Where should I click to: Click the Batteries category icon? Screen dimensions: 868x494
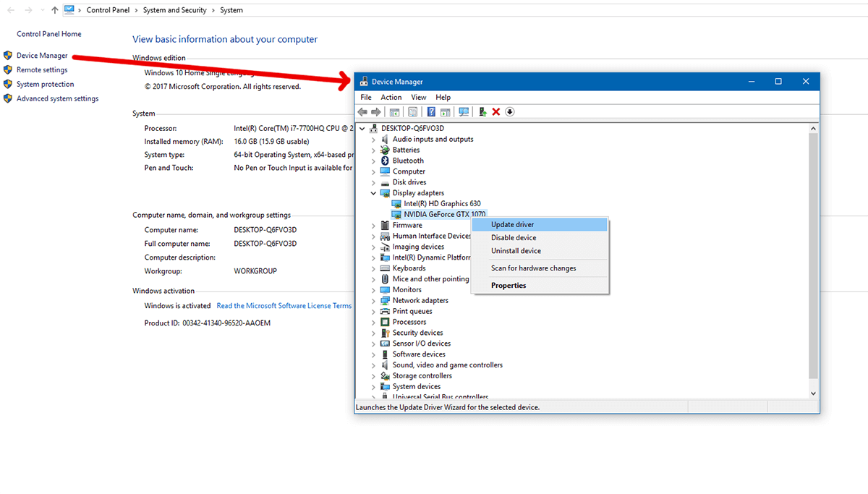point(385,150)
